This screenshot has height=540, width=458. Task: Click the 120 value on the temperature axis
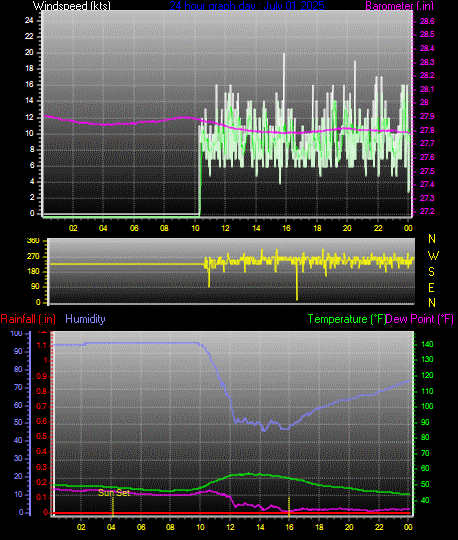point(427,375)
